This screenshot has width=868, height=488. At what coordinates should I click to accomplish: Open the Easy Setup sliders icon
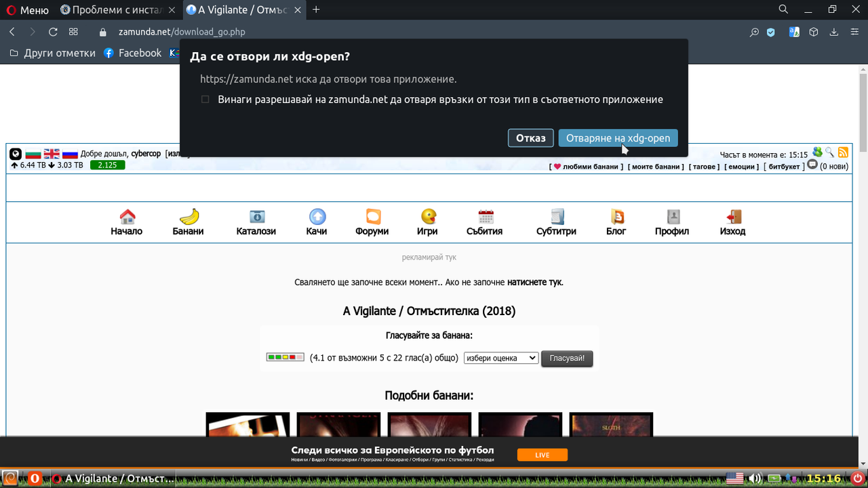click(854, 32)
